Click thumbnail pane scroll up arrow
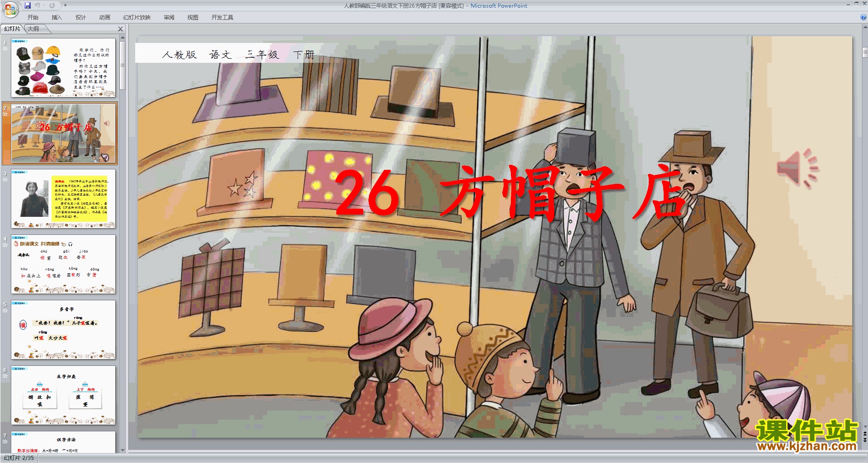 click(x=123, y=38)
